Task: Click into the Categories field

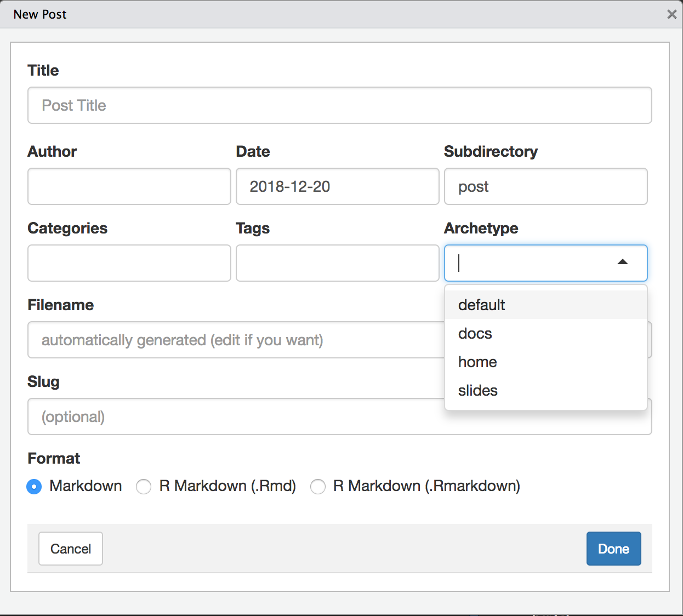Action: (x=129, y=263)
